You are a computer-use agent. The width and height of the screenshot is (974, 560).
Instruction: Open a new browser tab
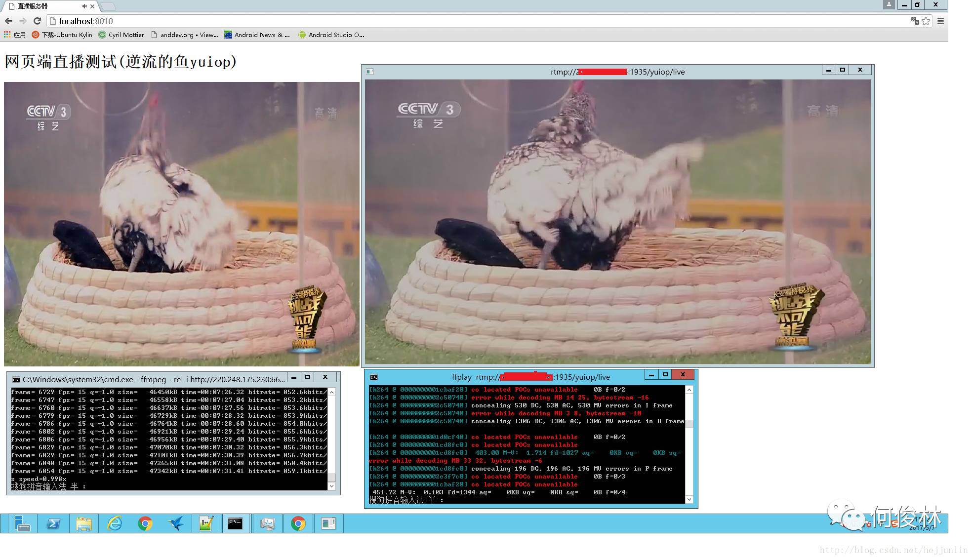[x=108, y=6]
